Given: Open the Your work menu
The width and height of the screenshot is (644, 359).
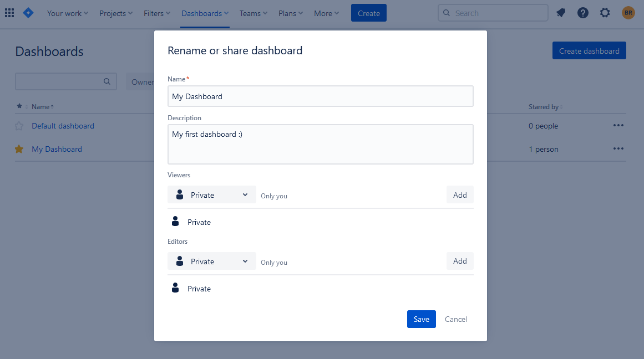Looking at the screenshot, I should tap(68, 13).
